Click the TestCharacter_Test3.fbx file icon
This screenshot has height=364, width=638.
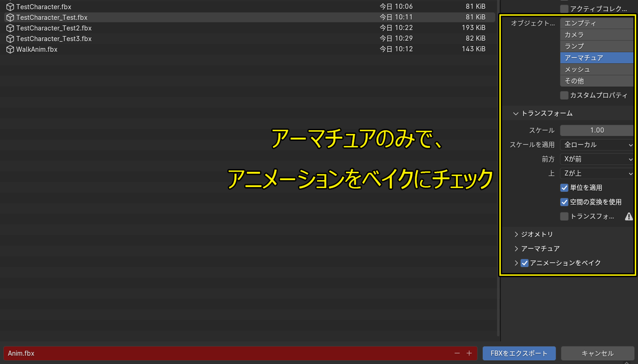[x=10, y=39]
